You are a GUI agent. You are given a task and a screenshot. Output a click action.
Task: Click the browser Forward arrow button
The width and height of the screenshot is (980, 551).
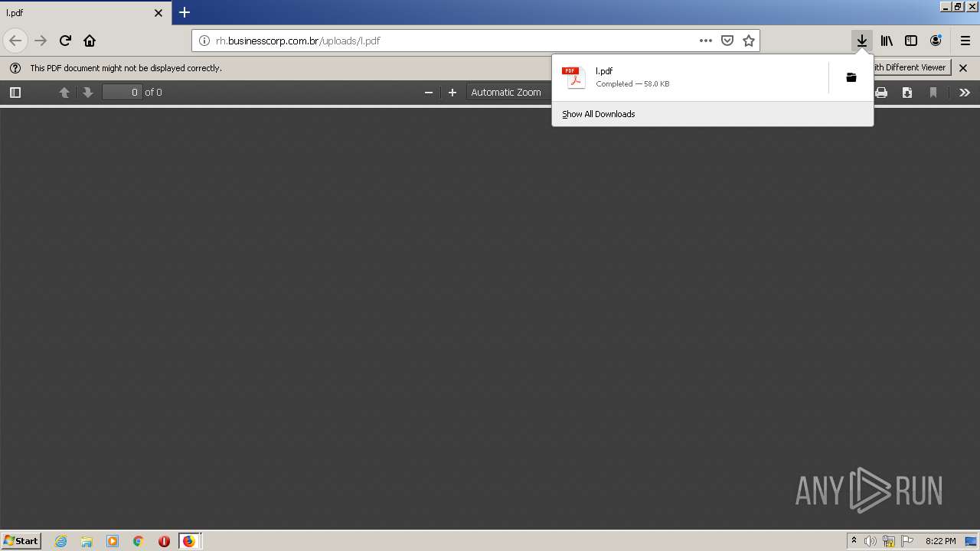coord(41,41)
